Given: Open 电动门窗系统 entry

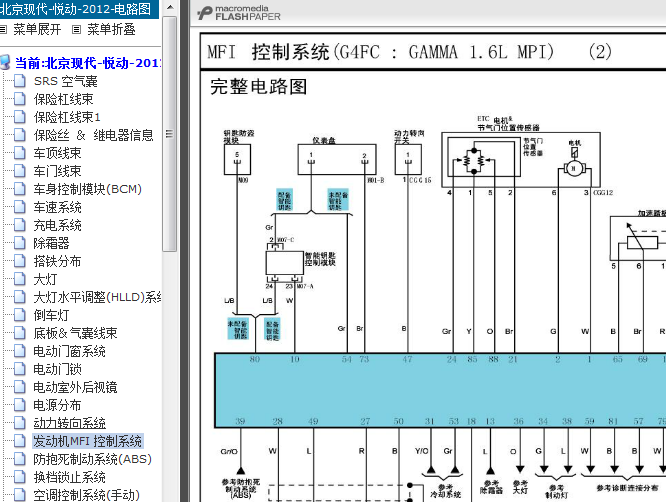Looking at the screenshot, I should [x=70, y=351].
